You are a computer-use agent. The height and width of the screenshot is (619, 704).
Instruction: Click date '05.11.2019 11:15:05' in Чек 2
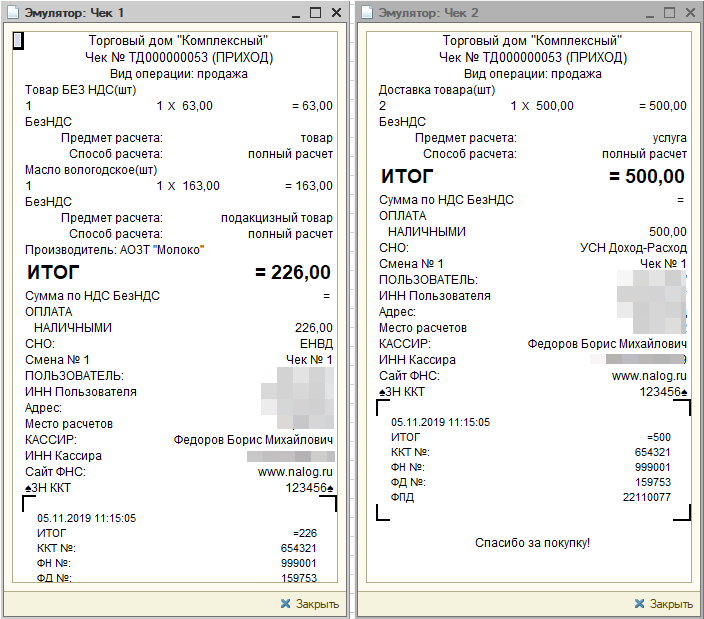[440, 422]
